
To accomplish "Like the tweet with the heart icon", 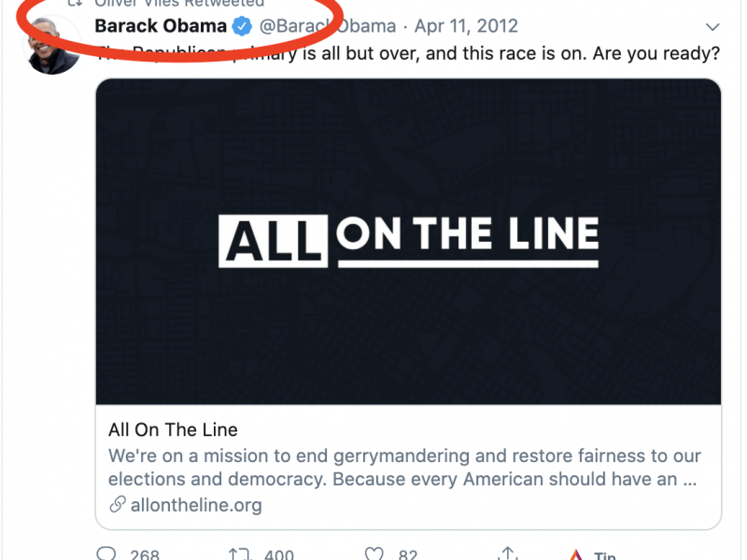I will point(374,554).
